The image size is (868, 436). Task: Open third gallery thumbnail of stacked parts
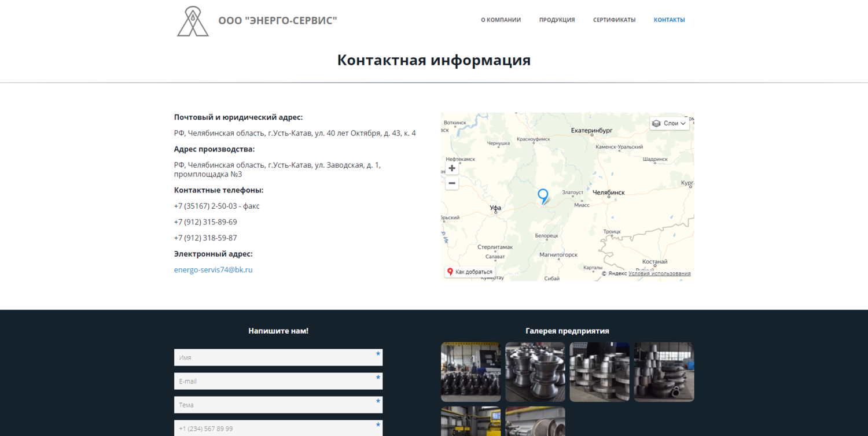(599, 372)
